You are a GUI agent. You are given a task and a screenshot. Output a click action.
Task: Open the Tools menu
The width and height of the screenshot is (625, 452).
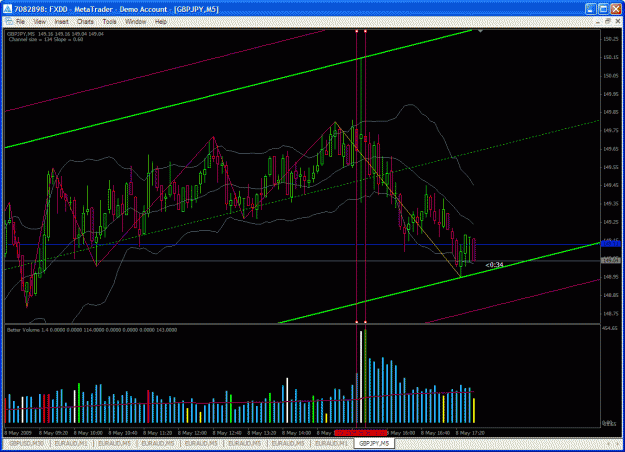[x=109, y=22]
